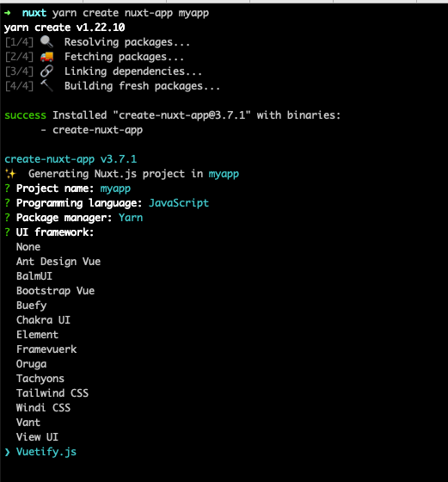Screen dimensions: 448x482
Task: Choose the Tachyons option
Action: (40, 379)
